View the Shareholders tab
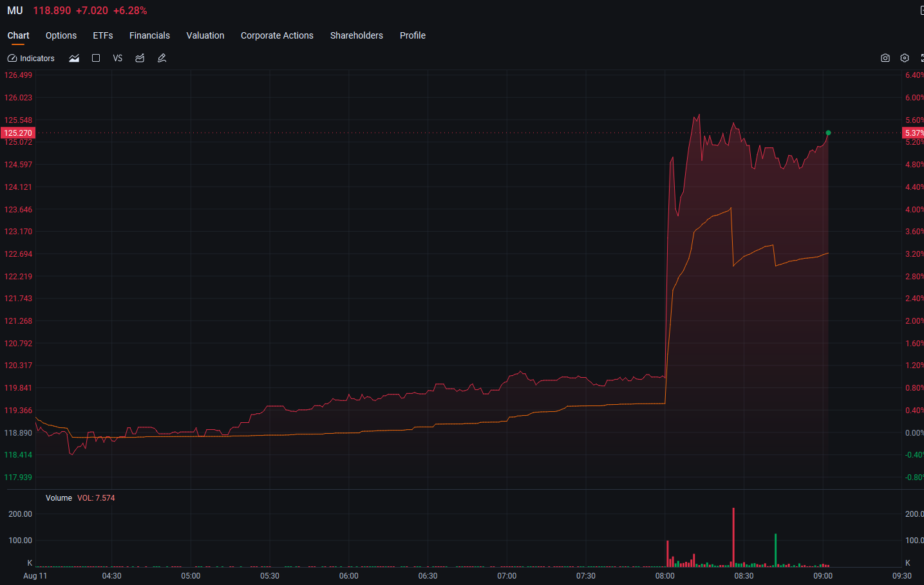Viewport: 924px width, 585px height. coord(357,35)
